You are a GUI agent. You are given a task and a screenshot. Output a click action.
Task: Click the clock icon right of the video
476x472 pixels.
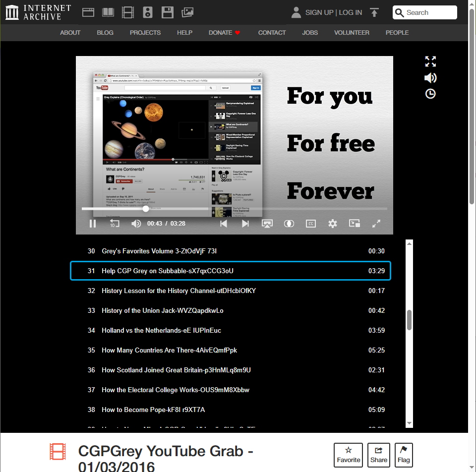(430, 94)
